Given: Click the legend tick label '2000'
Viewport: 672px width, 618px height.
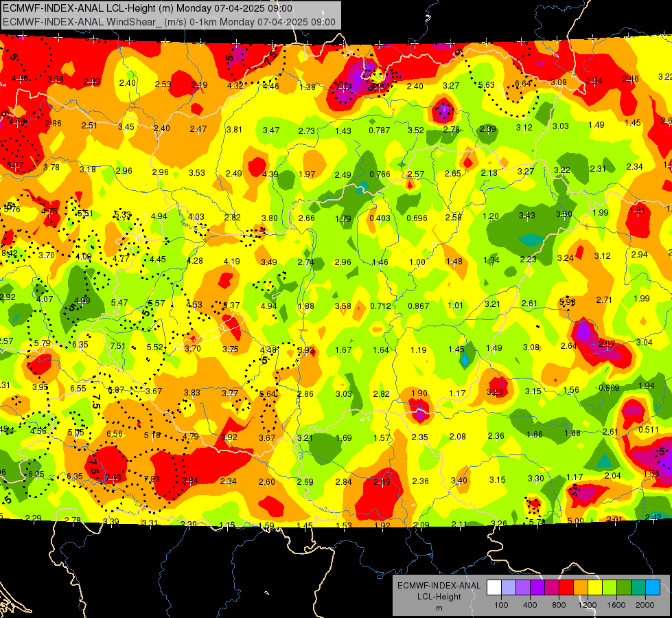Looking at the screenshot, I should 645,605.
